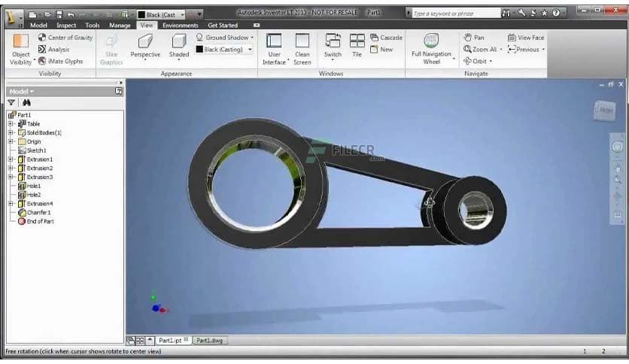The image size is (629, 364).
Task: Click black color swatch beside Black (Casting)
Action: (x=199, y=50)
